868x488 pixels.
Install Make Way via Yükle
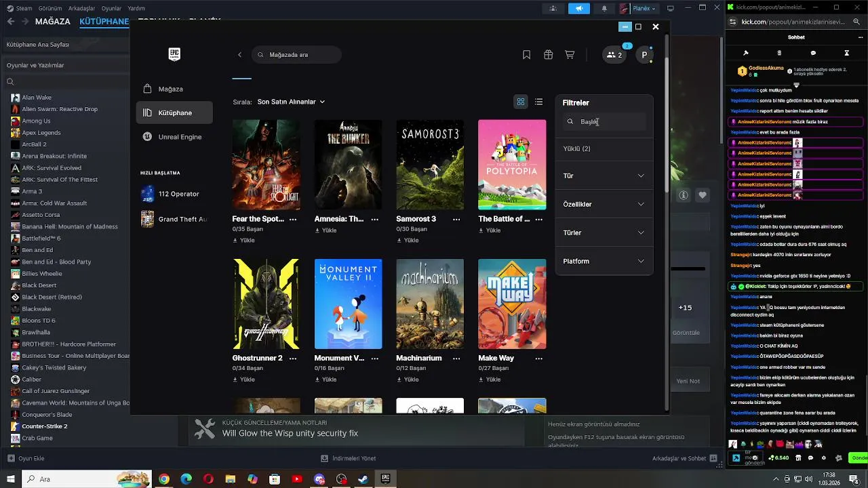point(490,379)
